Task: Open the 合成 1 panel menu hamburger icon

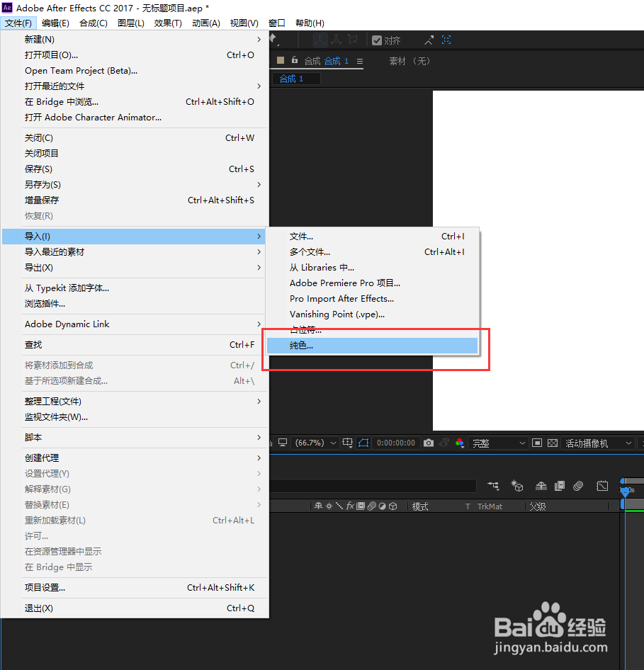Action: click(360, 62)
